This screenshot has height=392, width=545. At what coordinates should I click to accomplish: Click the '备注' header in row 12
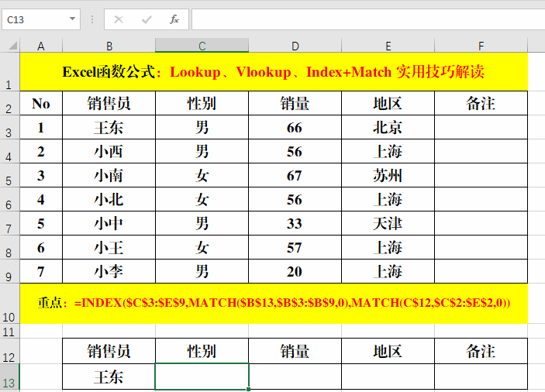click(481, 351)
